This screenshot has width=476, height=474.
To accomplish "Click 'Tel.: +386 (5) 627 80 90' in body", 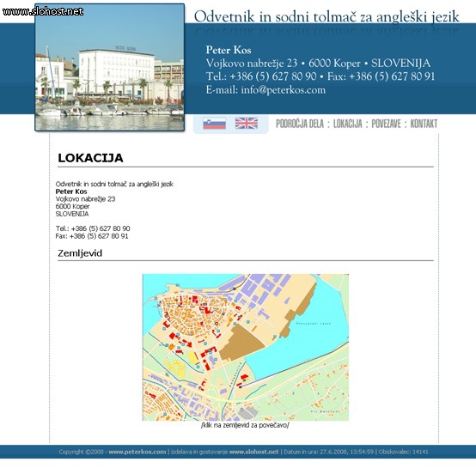I will tap(93, 228).
